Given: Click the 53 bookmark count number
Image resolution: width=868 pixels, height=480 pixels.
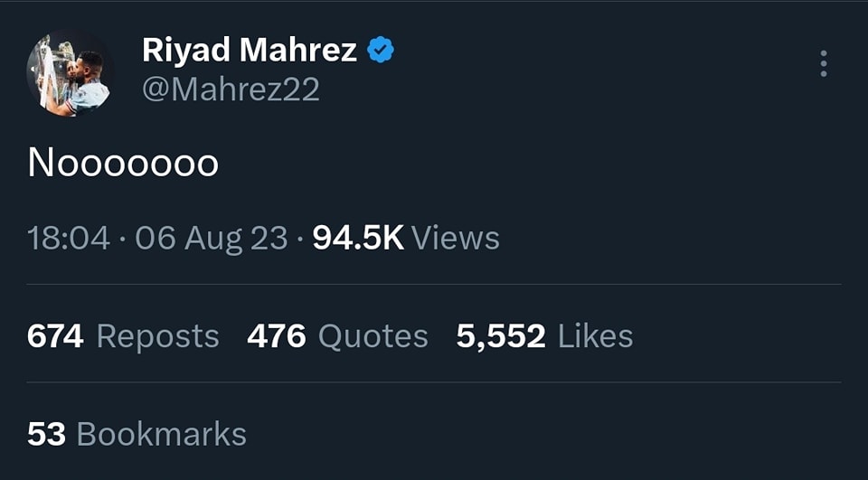Looking at the screenshot, I should click(x=46, y=434).
